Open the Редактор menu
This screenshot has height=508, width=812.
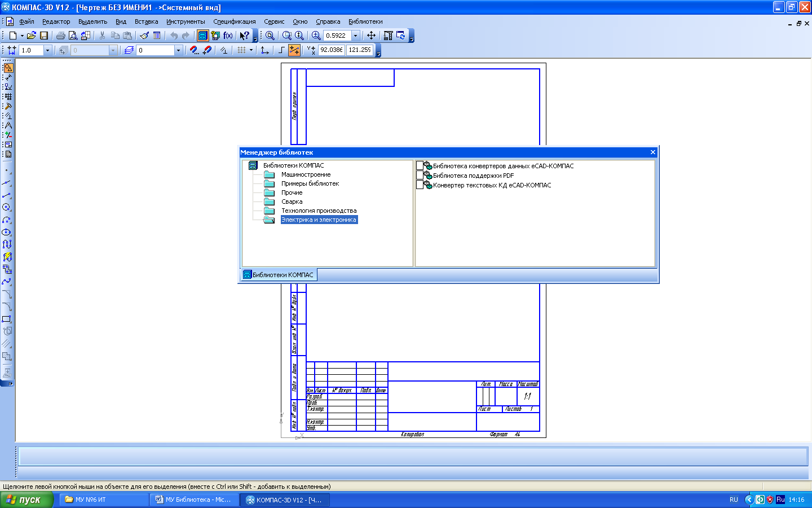(x=56, y=21)
